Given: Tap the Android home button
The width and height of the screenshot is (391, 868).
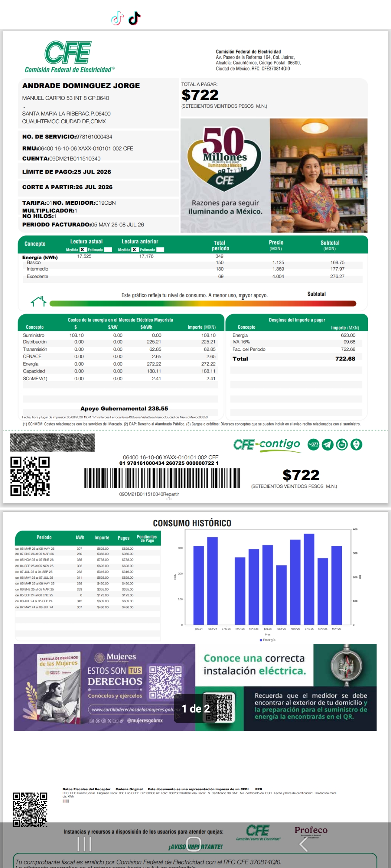Looking at the screenshot, I should [194, 844].
